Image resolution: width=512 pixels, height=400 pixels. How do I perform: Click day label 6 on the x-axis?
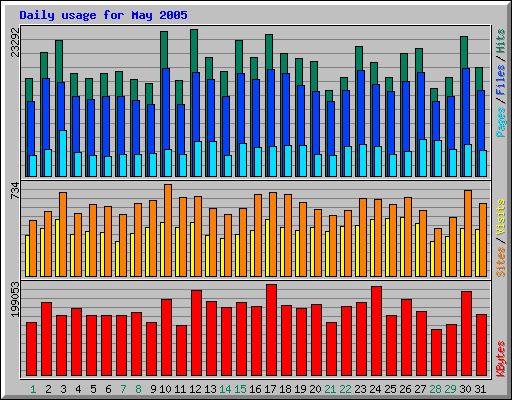point(108,389)
